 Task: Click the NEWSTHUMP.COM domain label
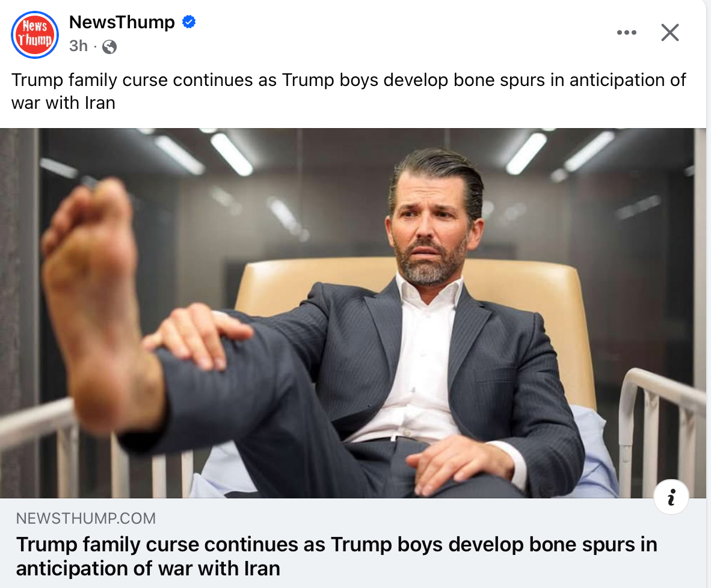85,518
